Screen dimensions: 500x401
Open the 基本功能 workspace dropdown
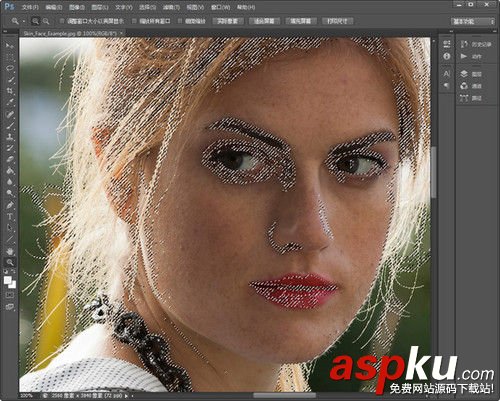[x=472, y=21]
